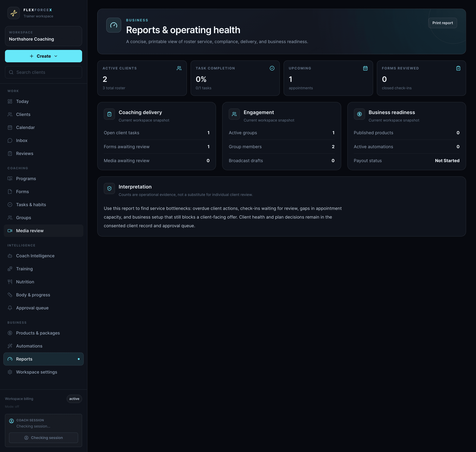Click the Training dumbbell icon
Viewport: 476px width, 452px height.
tap(10, 269)
